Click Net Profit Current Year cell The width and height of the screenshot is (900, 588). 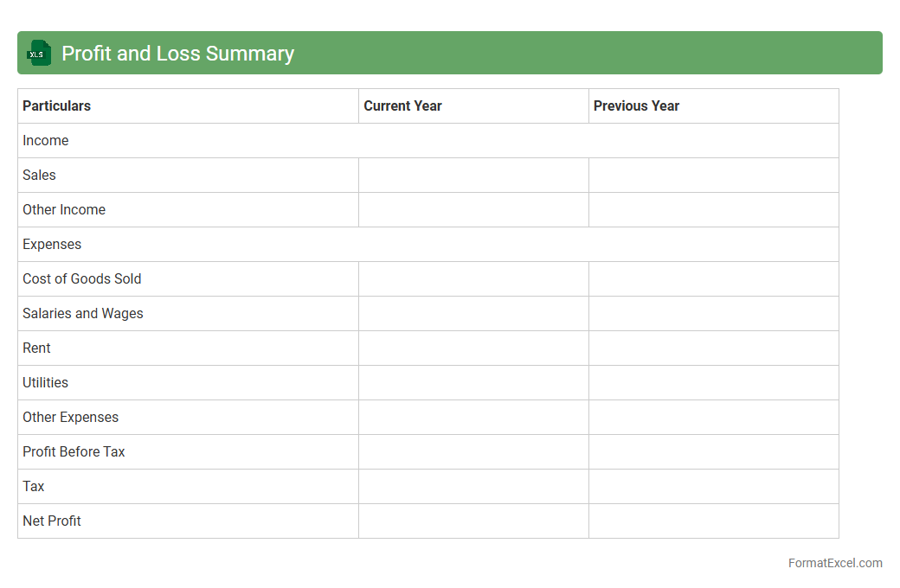click(473, 521)
